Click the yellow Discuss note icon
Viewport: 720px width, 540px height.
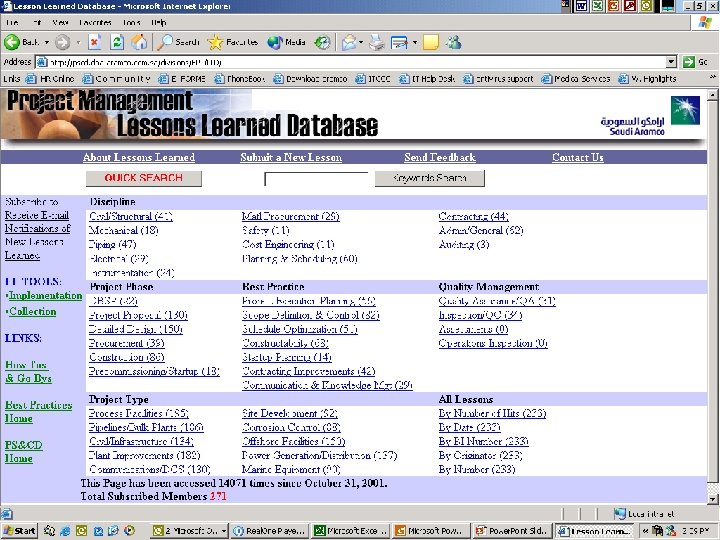pyautogui.click(x=431, y=43)
